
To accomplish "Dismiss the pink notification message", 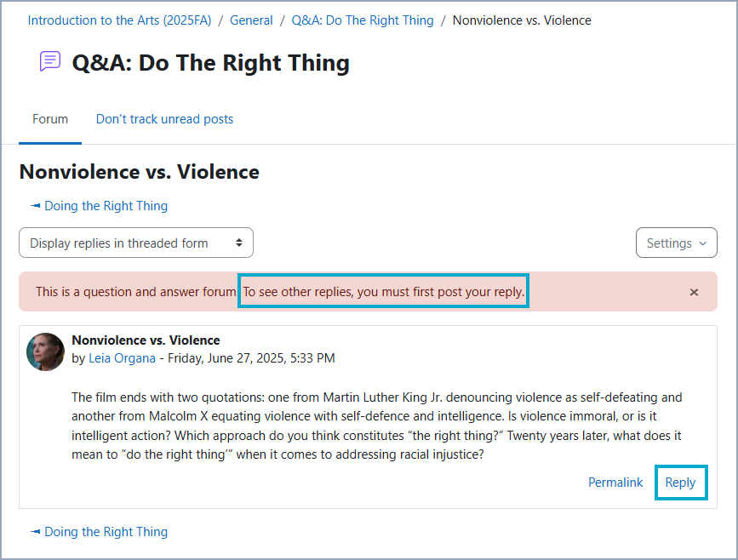I will pos(694,292).
